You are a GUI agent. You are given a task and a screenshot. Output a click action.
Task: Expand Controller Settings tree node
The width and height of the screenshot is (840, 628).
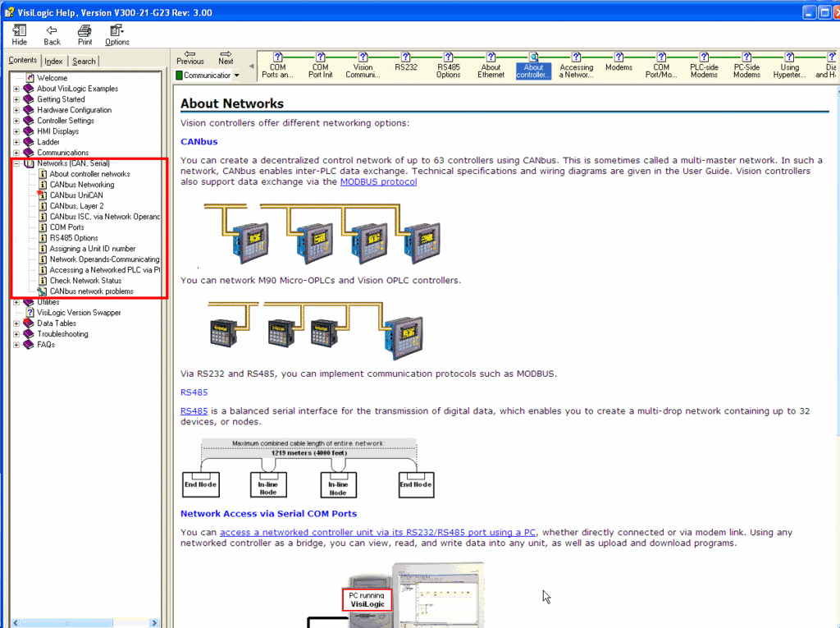coord(16,121)
